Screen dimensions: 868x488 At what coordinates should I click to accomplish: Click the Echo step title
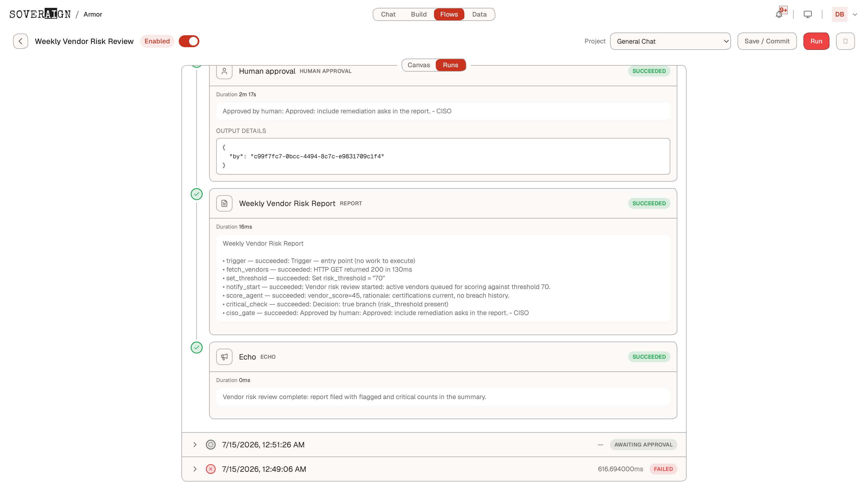coord(247,357)
